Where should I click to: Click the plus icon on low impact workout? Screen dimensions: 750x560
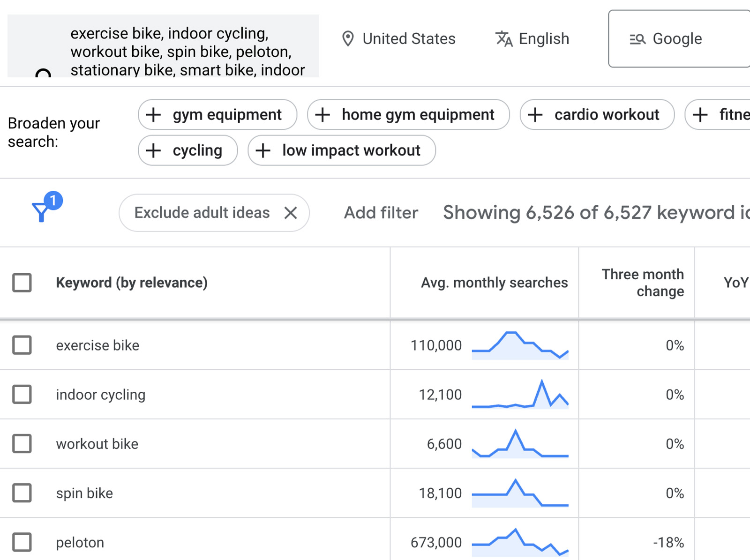click(263, 150)
